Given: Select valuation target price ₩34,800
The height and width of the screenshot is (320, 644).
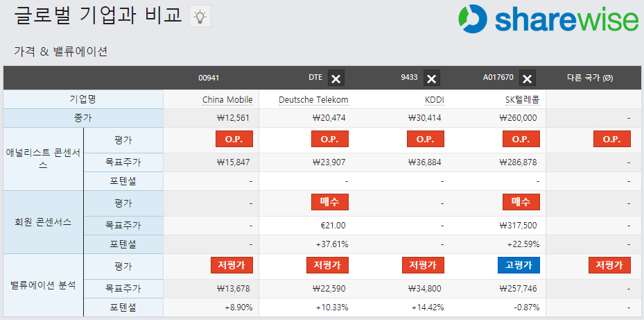Looking at the screenshot, I should click(x=425, y=289).
